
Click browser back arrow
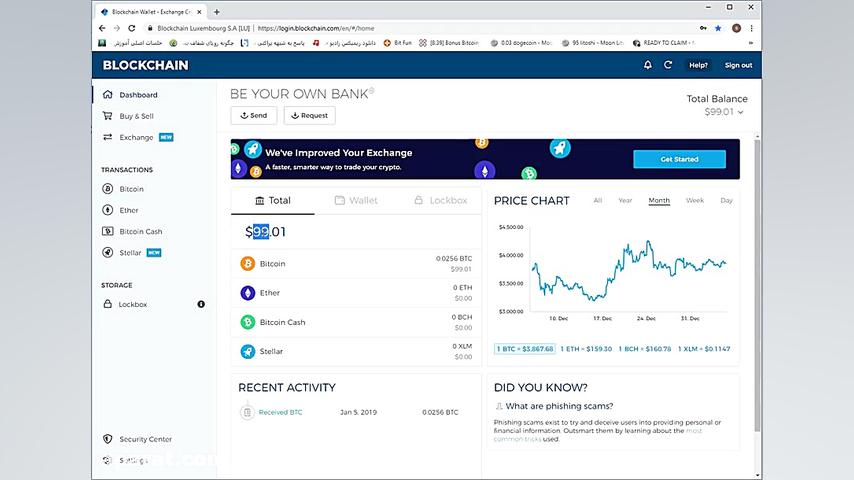click(x=102, y=28)
